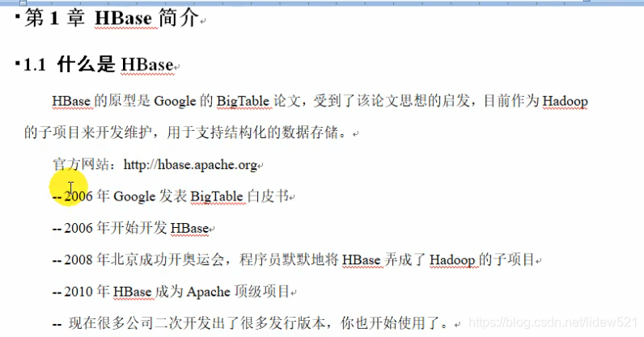This screenshot has width=644, height=337.
Task: Click the left indent marker on the ruler
Action: (x=23, y=3)
